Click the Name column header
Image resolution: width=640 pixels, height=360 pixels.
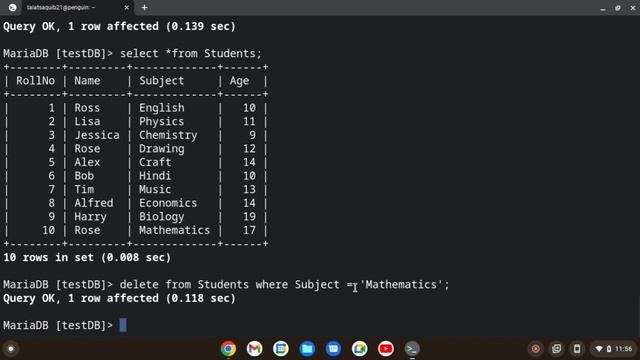click(87, 80)
